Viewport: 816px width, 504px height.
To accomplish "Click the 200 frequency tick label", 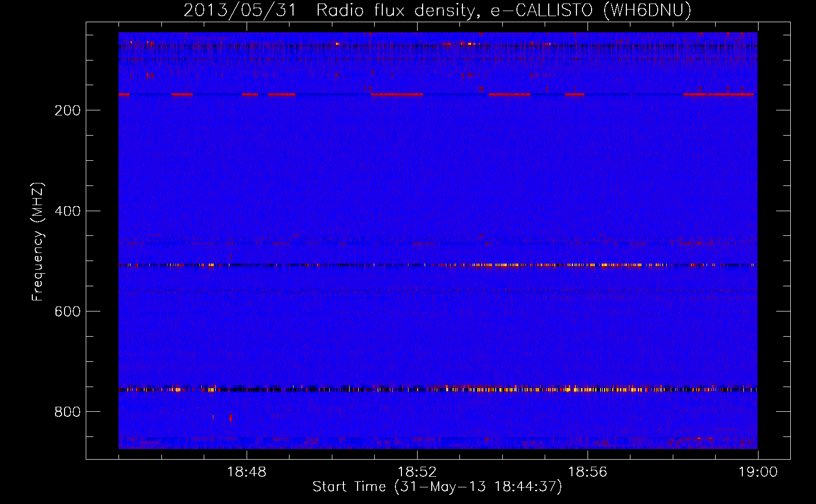I will (68, 110).
